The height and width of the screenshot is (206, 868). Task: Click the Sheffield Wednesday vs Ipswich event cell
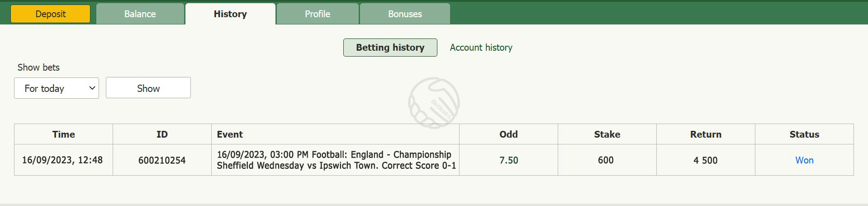pos(335,160)
